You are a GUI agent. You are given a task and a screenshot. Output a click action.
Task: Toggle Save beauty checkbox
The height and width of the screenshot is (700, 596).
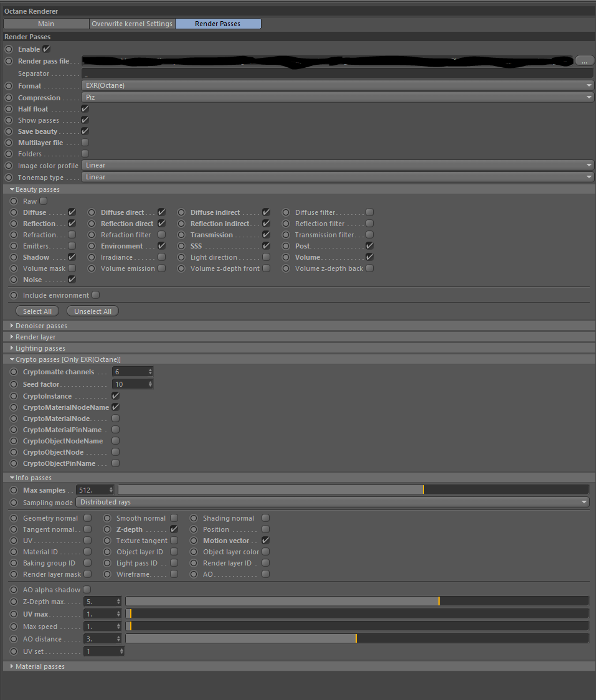(85, 131)
